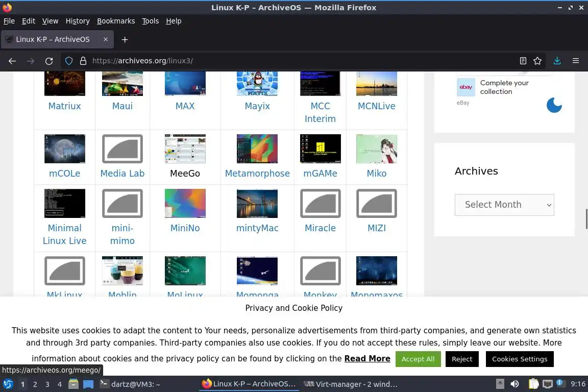Image resolution: width=588 pixels, height=392 pixels.
Task: Open the View menu
Action: tap(50, 21)
